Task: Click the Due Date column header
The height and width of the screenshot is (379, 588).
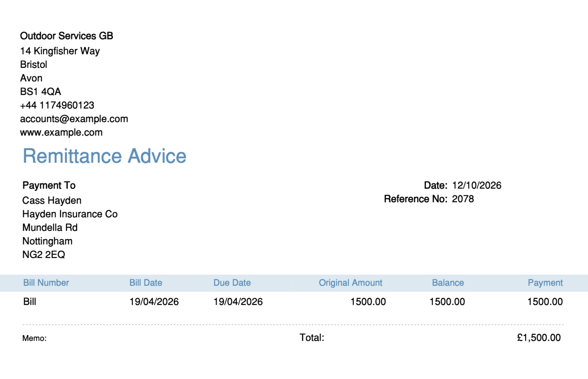Action: point(232,283)
